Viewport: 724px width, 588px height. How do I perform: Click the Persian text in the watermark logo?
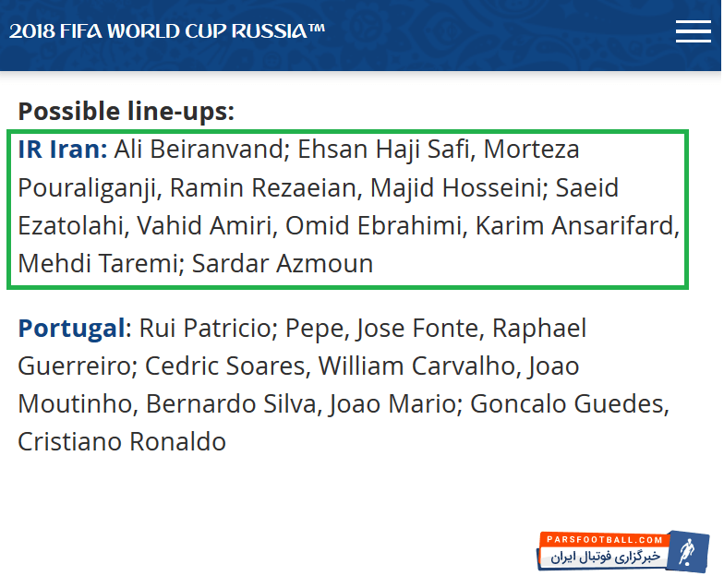coord(605,558)
